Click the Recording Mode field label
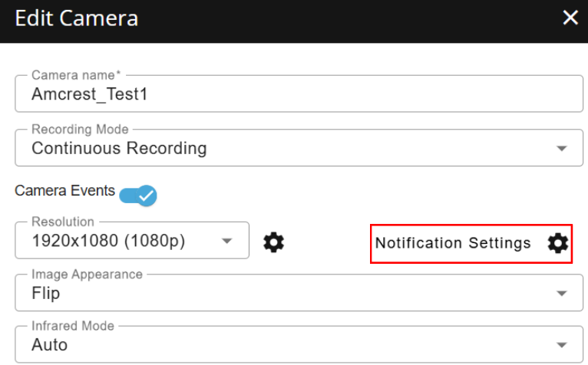The width and height of the screenshot is (588, 365). (80, 130)
